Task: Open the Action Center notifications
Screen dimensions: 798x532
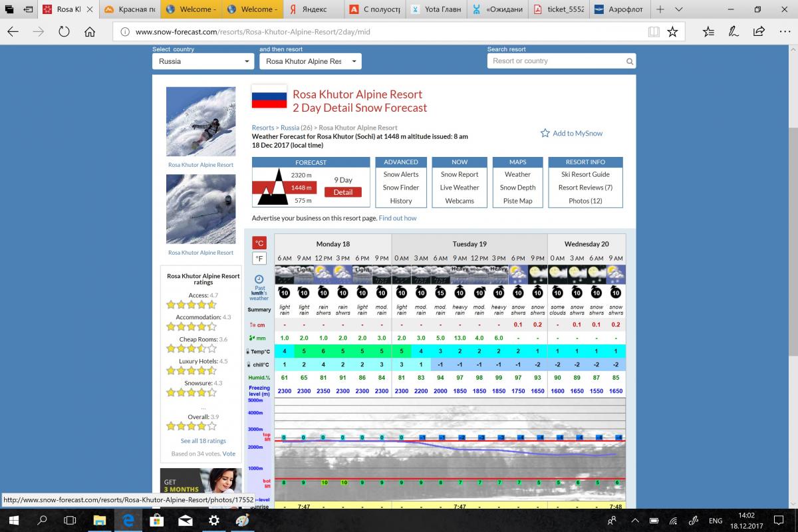Action: pyautogui.click(x=779, y=520)
